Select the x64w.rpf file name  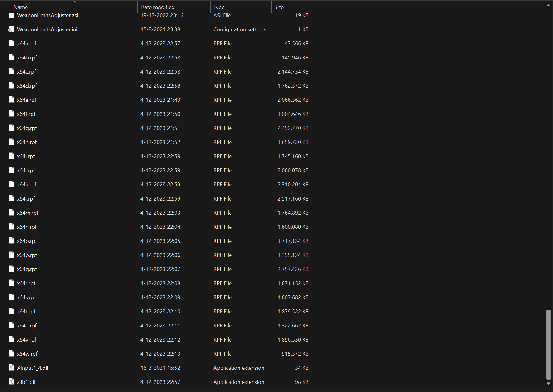pyautogui.click(x=27, y=354)
